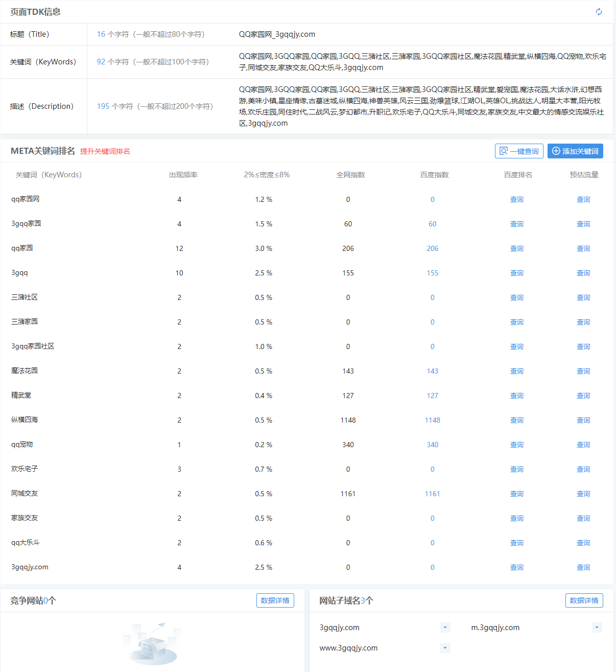Query 预估流量 for 家族交友
Viewport: 616px width, 672px height.
point(583,518)
